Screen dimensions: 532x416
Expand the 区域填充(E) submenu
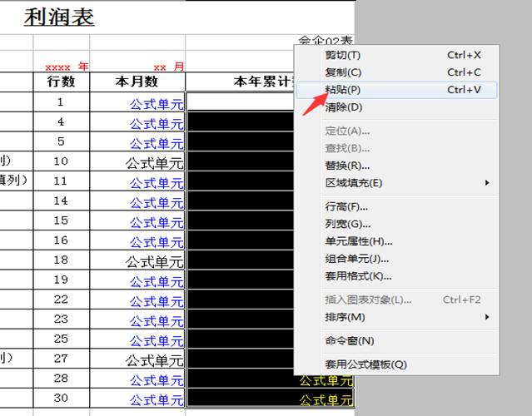click(x=353, y=183)
